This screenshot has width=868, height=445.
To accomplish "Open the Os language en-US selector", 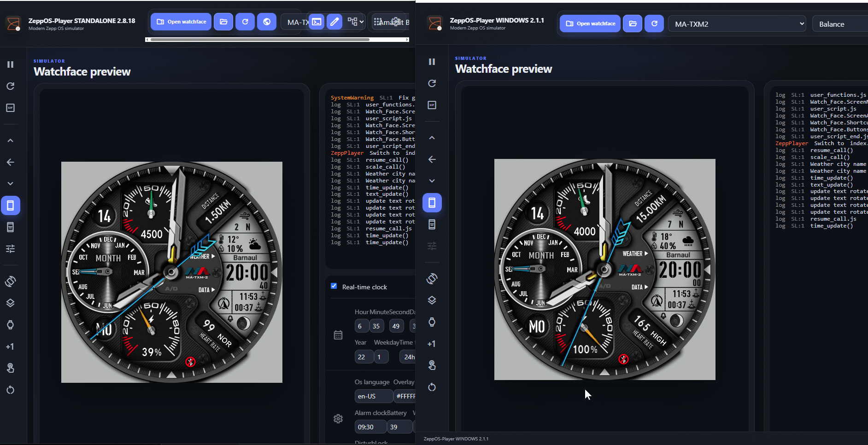I will click(374, 396).
